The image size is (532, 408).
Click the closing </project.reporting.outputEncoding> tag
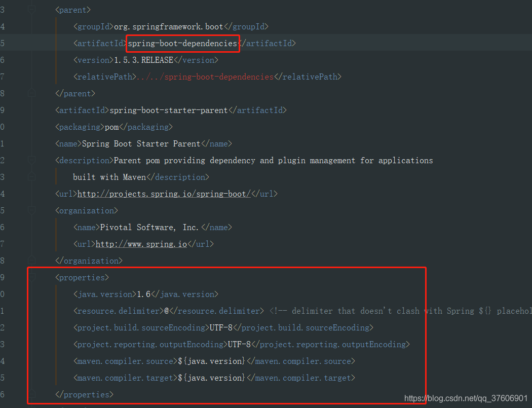click(330, 345)
